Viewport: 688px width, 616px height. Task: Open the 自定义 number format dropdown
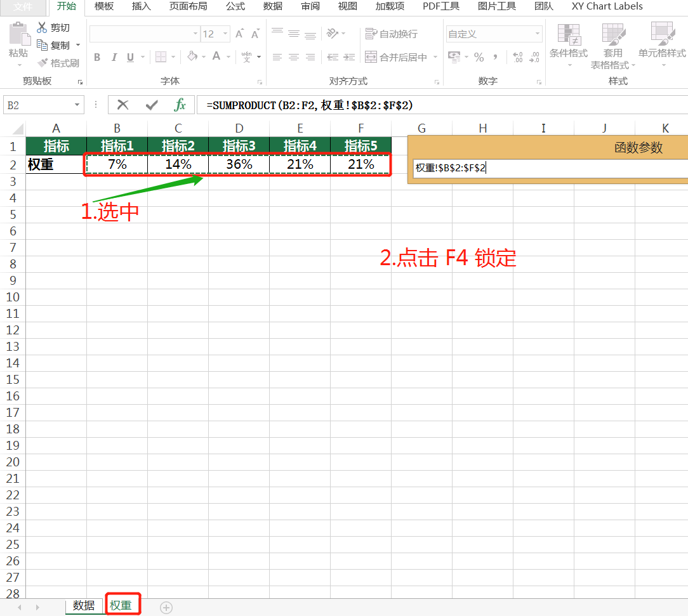(x=538, y=34)
